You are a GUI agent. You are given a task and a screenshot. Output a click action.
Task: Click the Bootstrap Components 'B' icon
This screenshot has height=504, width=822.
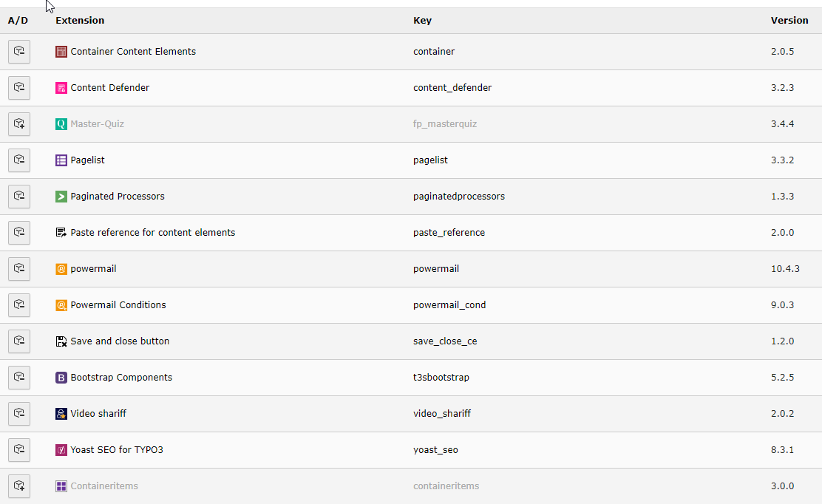coord(61,377)
